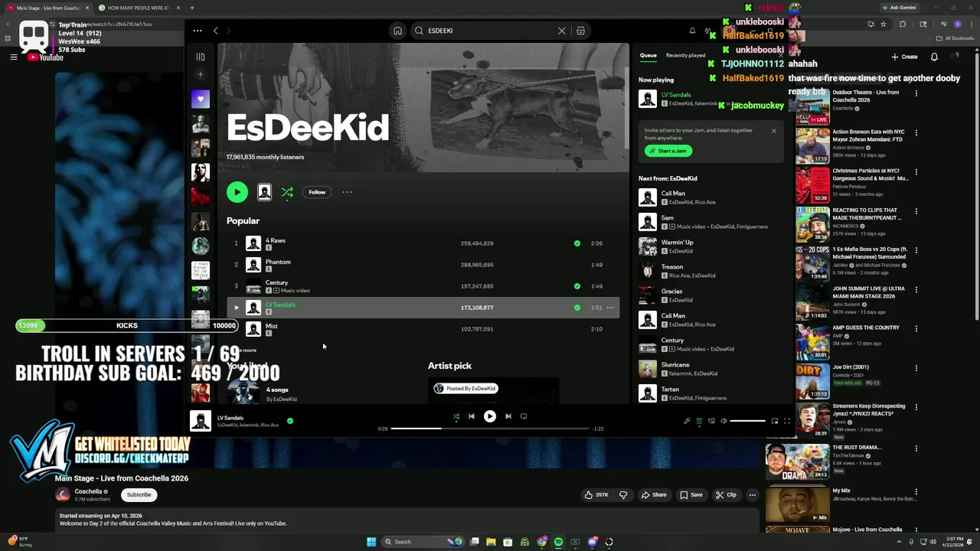
Task: Subscribe to Coachella on YouTube
Action: point(139,494)
